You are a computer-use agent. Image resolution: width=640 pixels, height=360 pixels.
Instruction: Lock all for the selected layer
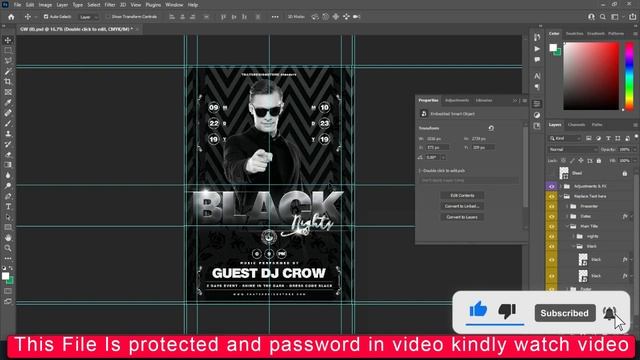pos(599,161)
